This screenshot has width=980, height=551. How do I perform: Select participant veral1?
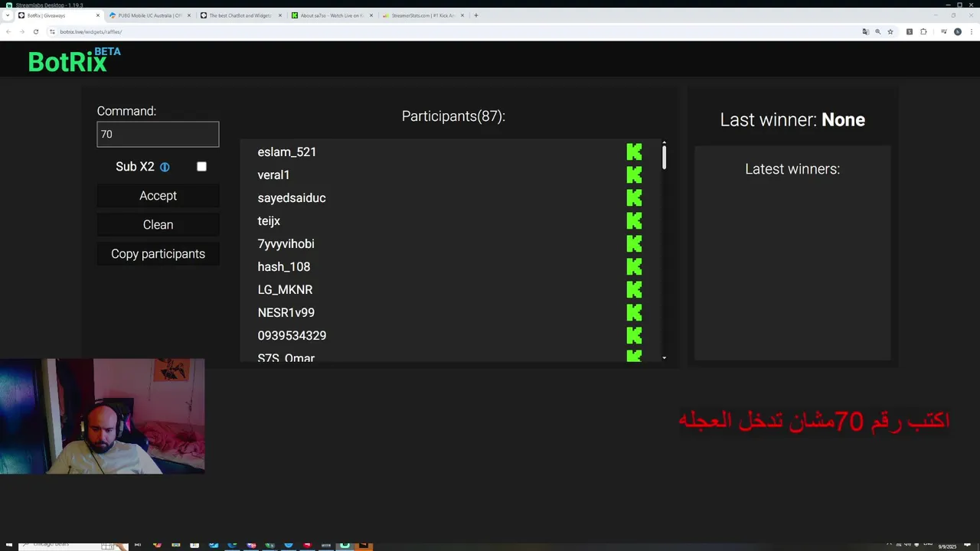(273, 174)
